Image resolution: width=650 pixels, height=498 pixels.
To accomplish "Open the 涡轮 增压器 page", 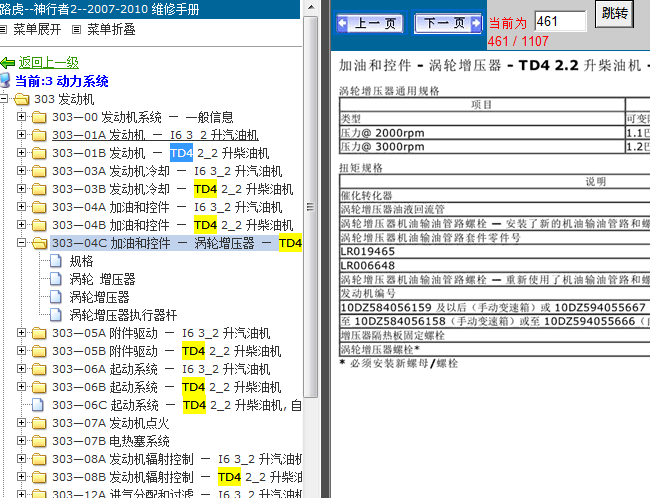I will (102, 279).
